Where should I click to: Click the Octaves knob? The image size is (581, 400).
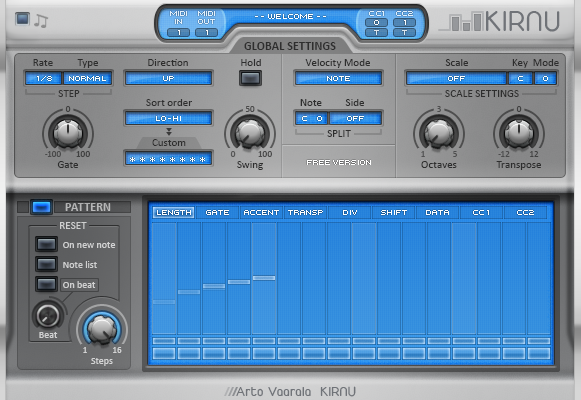tap(439, 133)
